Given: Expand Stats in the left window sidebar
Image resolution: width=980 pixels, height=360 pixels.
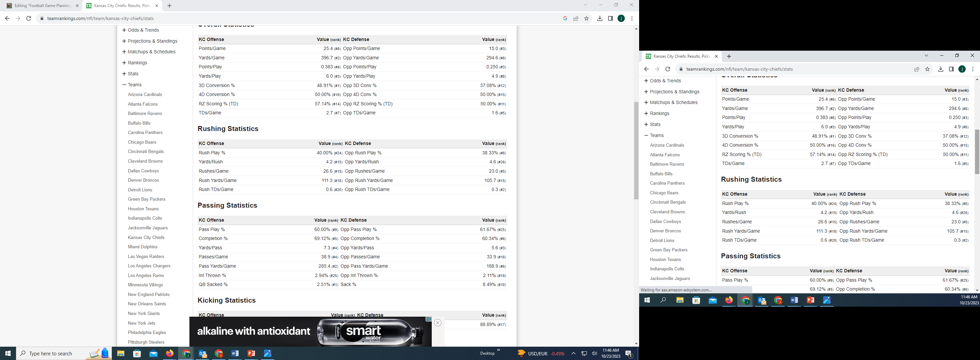Looking at the screenshot, I should tap(130, 74).
